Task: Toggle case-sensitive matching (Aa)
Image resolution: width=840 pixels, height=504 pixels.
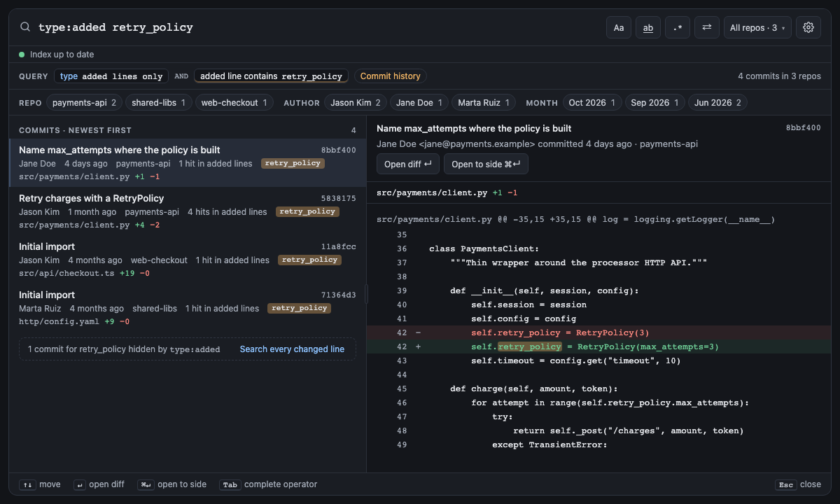Action: pyautogui.click(x=619, y=27)
